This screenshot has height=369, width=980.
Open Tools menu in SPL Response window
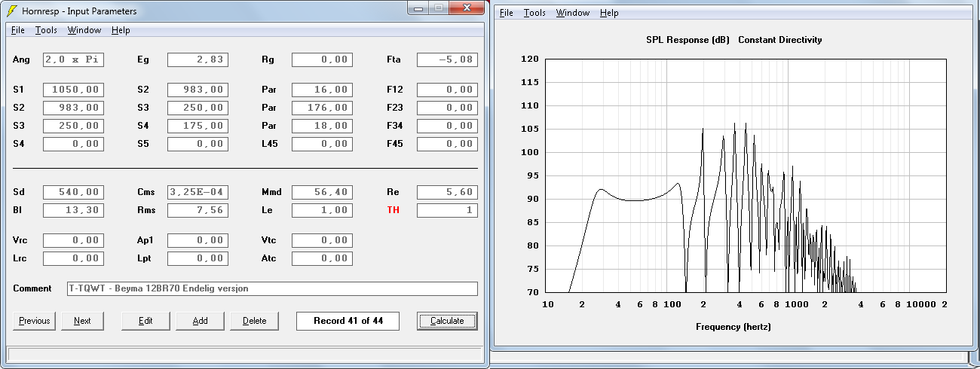pos(534,13)
